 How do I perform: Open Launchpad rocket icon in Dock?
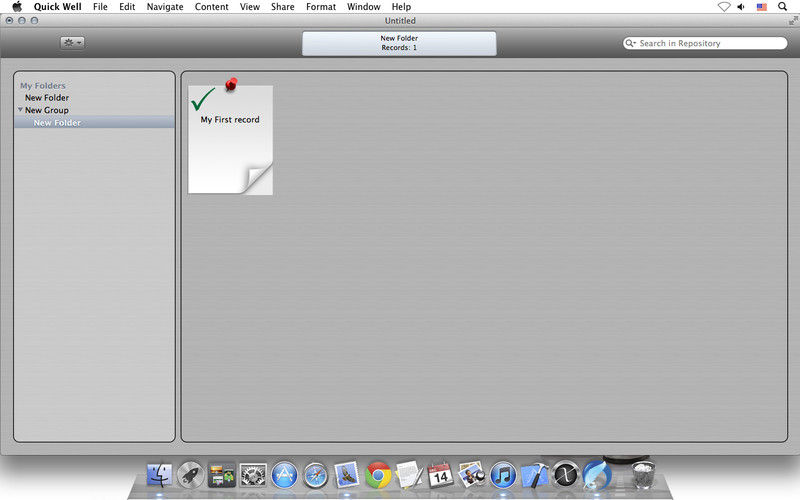click(x=190, y=476)
